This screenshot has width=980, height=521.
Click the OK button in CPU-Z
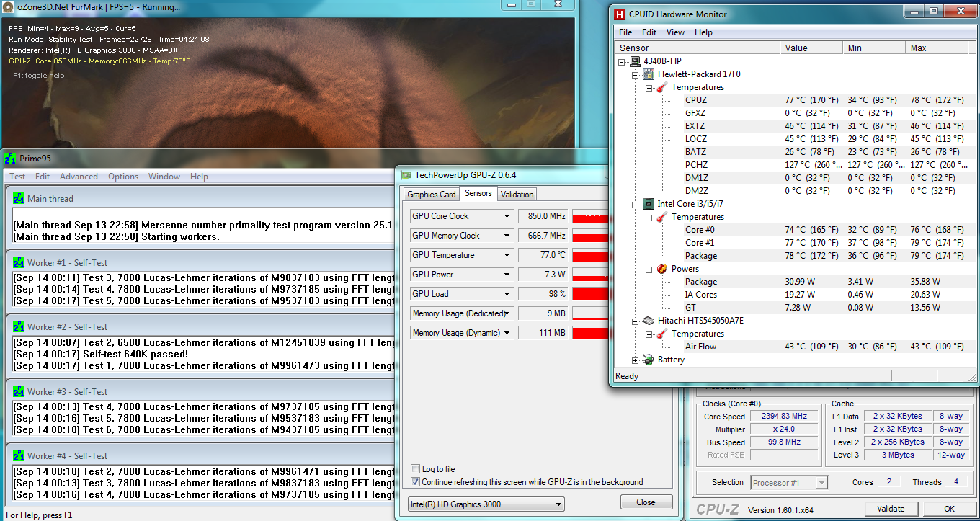[949, 509]
